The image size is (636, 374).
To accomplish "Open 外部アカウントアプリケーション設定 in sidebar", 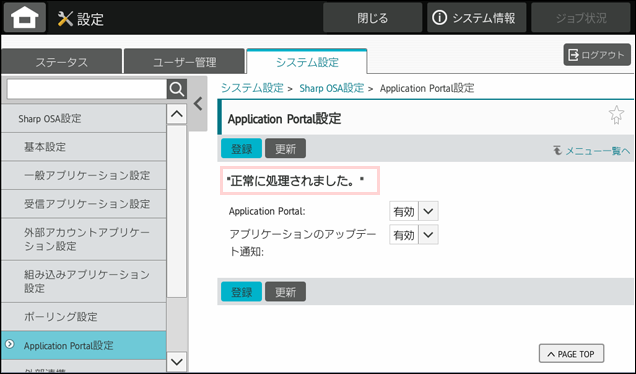I will coord(84,239).
